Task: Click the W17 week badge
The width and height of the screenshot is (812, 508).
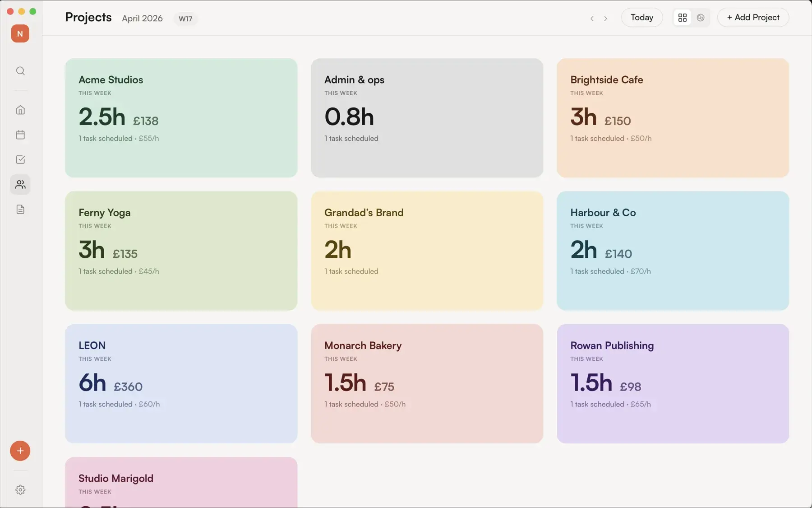Action: (185, 19)
